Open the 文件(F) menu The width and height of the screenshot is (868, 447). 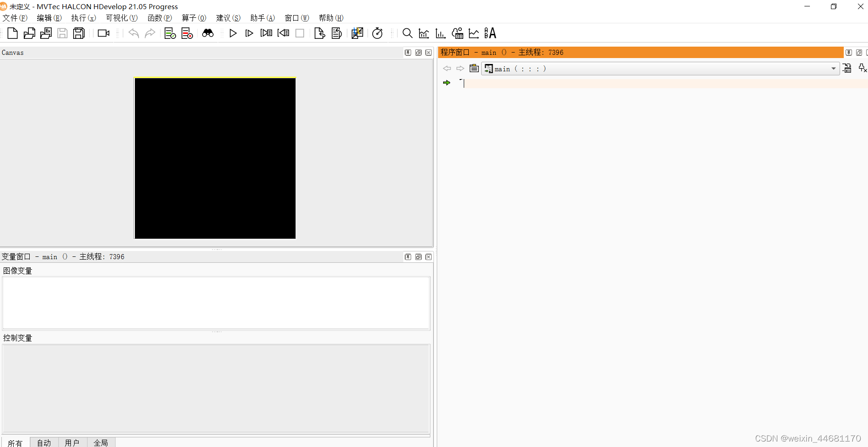click(x=15, y=18)
